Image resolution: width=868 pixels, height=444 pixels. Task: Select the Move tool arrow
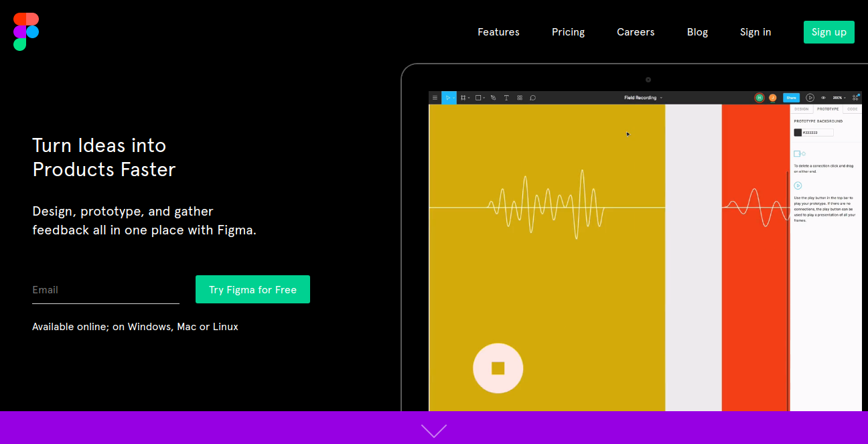[x=447, y=98]
